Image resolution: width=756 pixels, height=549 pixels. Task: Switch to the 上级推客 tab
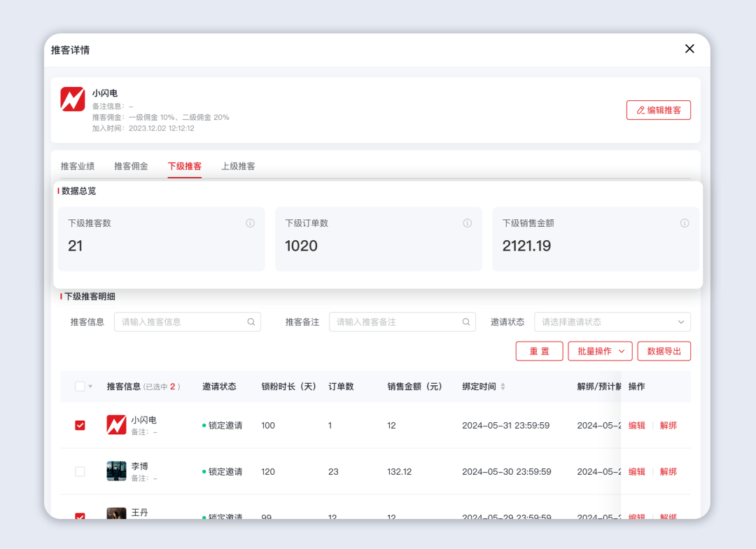coord(238,167)
